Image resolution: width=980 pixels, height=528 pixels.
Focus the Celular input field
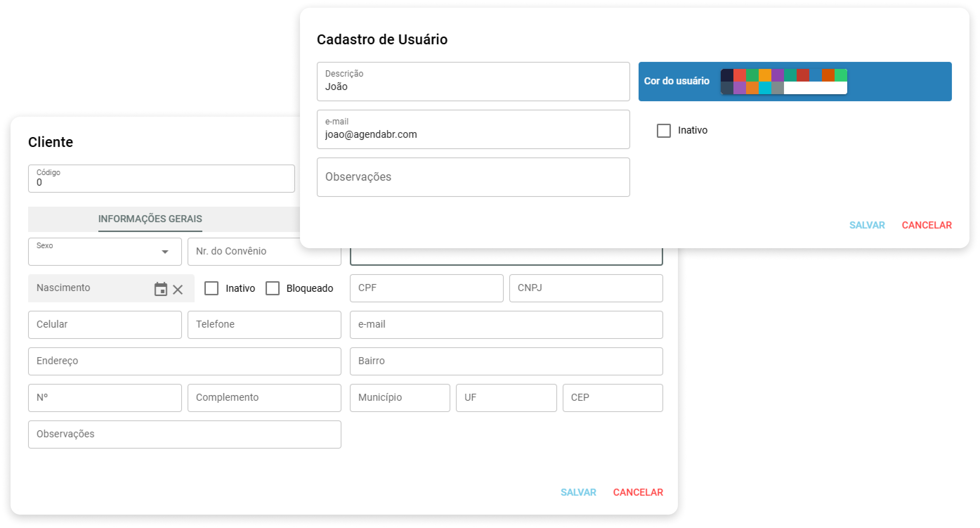coord(105,325)
